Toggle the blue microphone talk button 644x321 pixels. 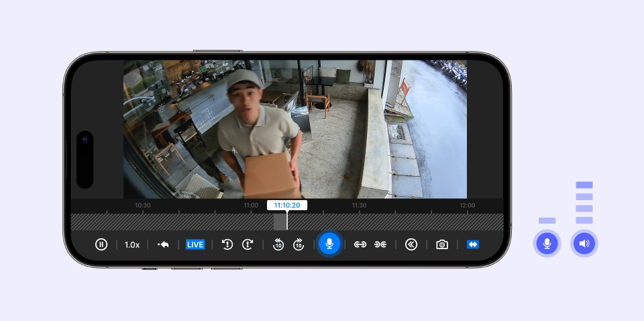pos(329,244)
